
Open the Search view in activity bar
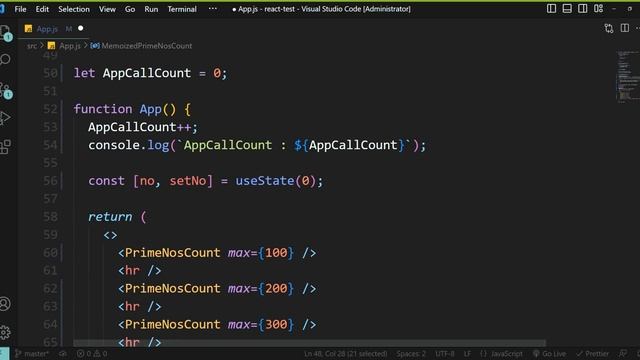click(5, 60)
